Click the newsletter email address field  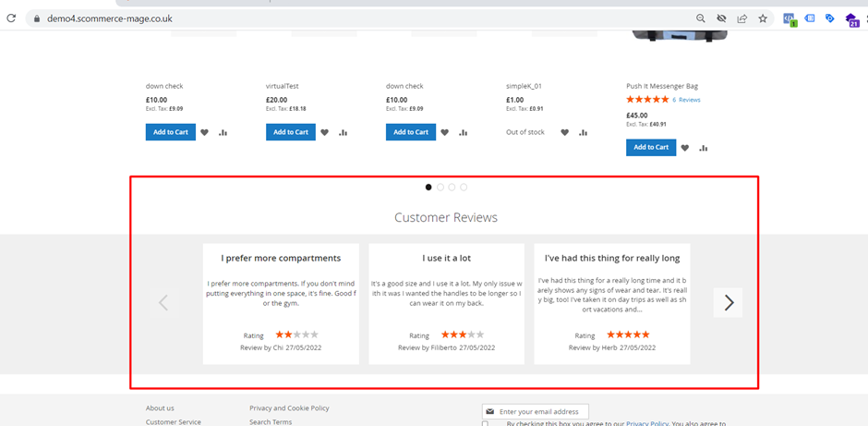click(x=540, y=412)
